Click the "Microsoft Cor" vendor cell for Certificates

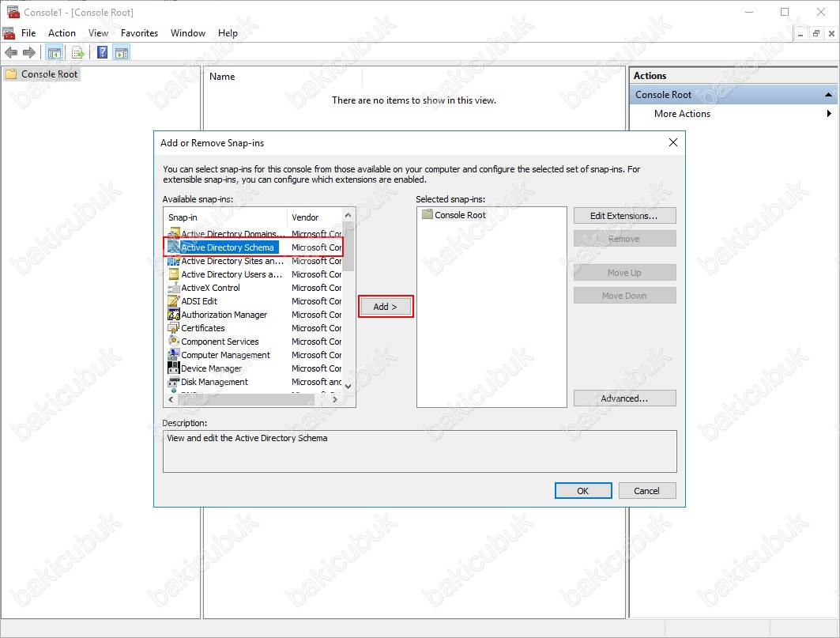(317, 328)
